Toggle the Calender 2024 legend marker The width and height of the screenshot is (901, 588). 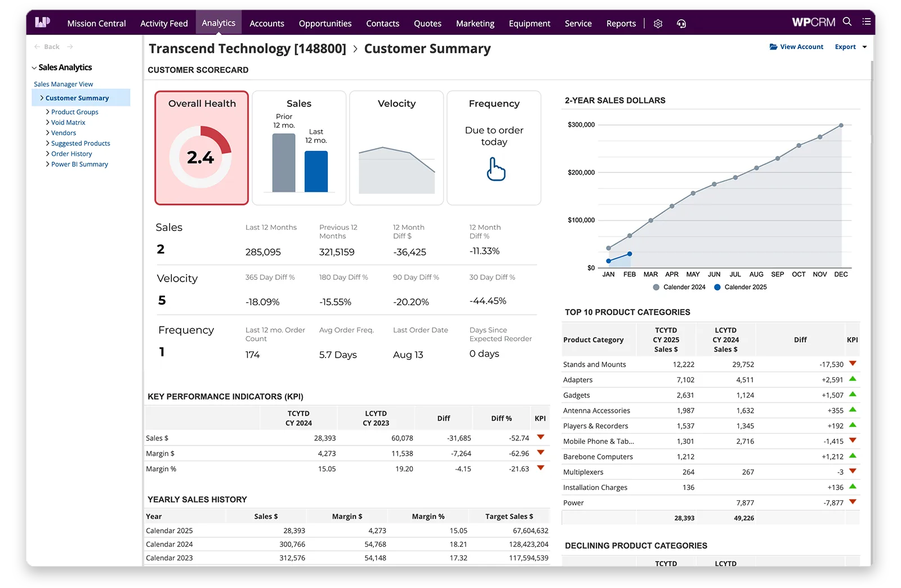point(656,287)
